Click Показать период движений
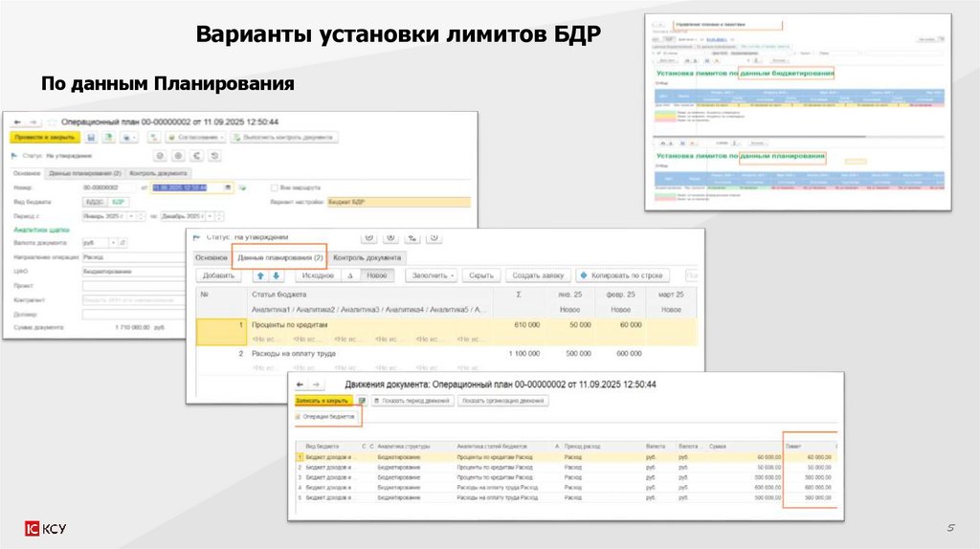Screen dimensions: 980x549 (x=412, y=401)
